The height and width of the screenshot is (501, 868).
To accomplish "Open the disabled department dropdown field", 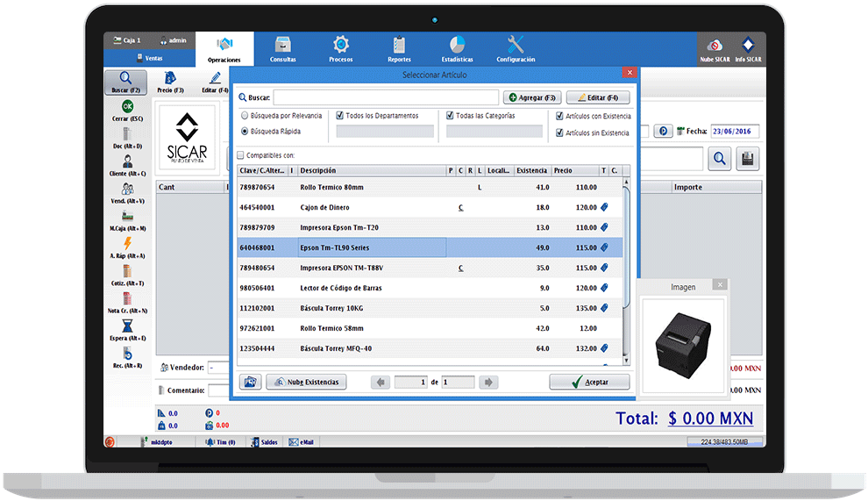I will pyautogui.click(x=385, y=132).
